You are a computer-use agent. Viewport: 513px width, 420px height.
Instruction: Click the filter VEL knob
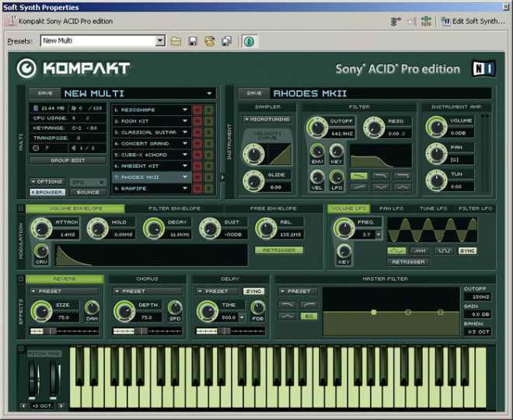tap(317, 178)
